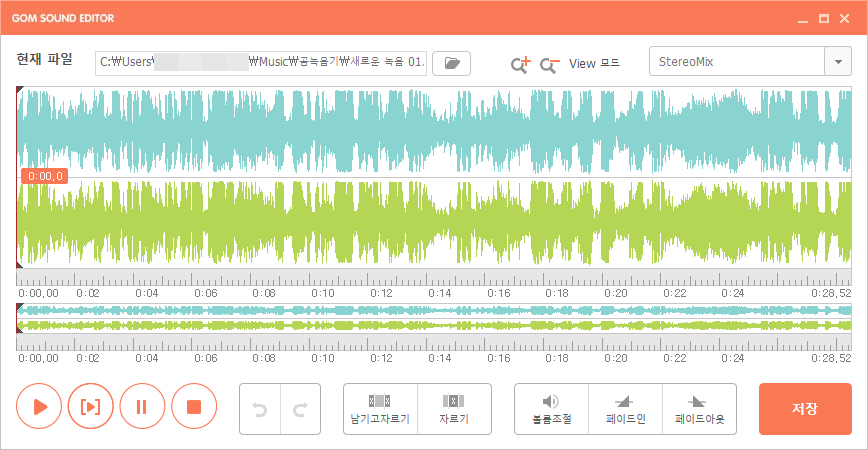Click the current file path field
This screenshot has height=450, width=868.
click(x=261, y=63)
